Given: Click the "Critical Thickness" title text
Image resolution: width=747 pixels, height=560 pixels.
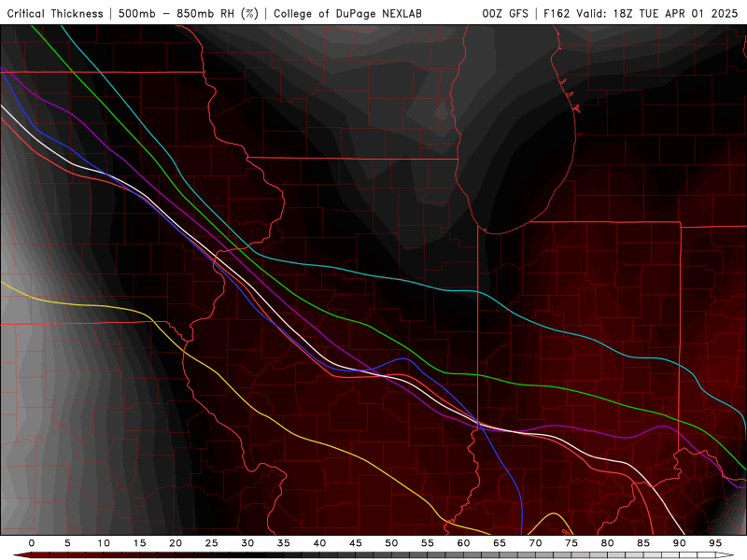Looking at the screenshot, I should (x=55, y=13).
